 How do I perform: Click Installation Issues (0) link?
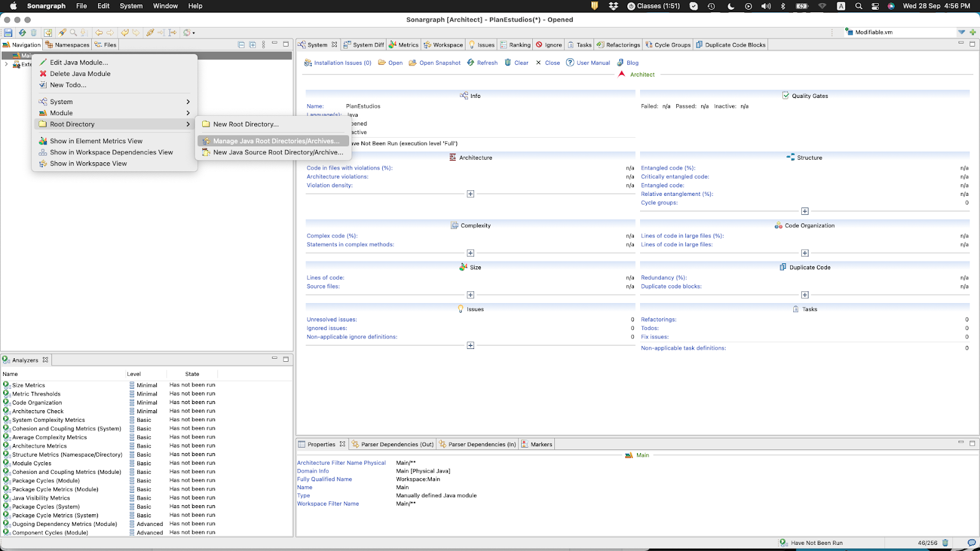point(338,63)
